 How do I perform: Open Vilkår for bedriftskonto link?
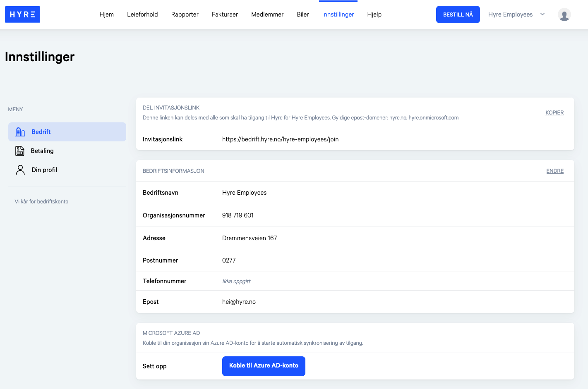[x=41, y=202]
